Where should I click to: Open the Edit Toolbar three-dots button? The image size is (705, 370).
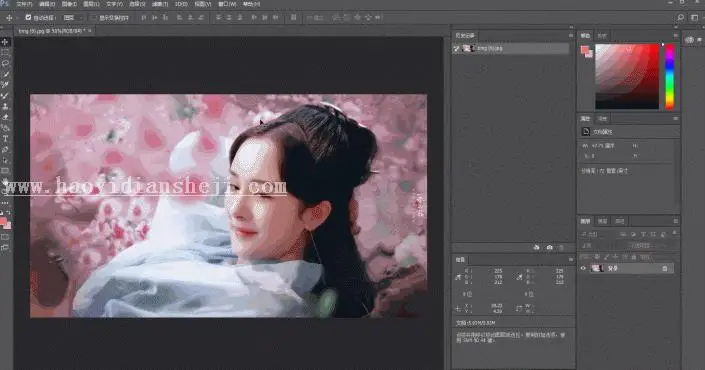click(5, 203)
